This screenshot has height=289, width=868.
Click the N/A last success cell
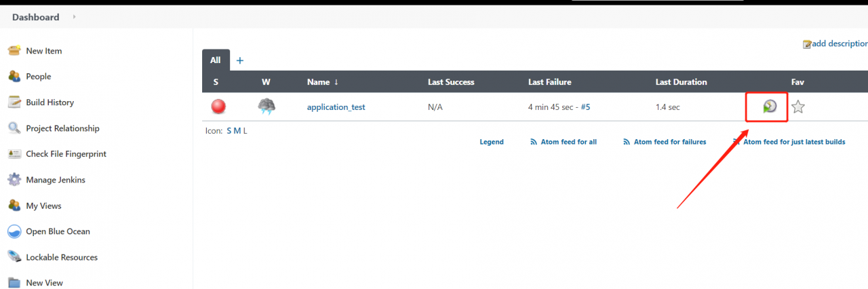435,107
